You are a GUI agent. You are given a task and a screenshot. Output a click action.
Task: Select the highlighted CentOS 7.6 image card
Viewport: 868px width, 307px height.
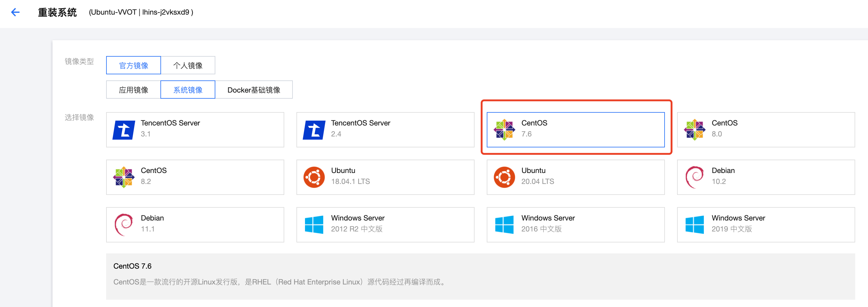576,129
